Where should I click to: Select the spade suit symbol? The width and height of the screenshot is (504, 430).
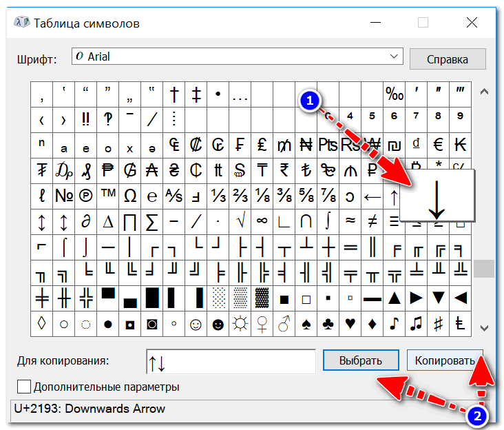(x=306, y=324)
